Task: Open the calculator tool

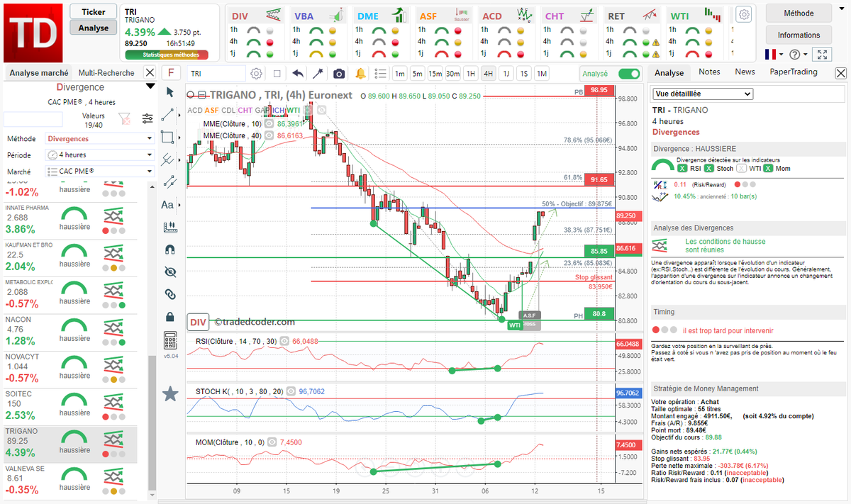Action: coord(169,340)
